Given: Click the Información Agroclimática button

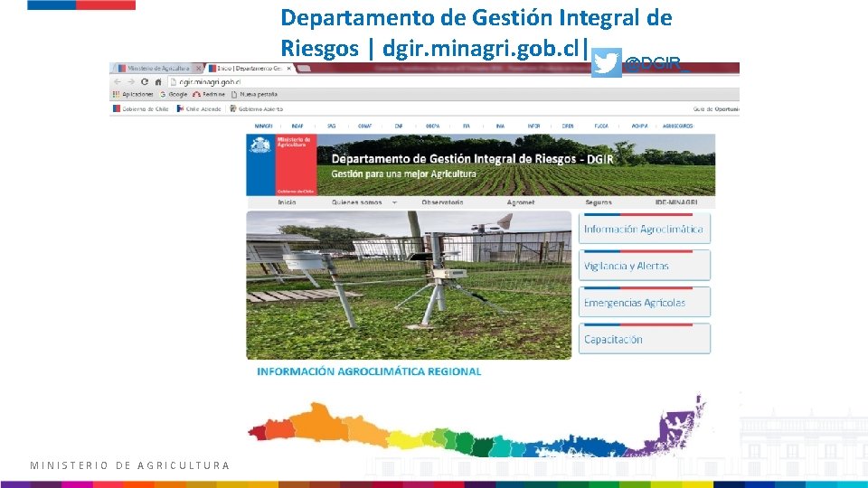Looking at the screenshot, I should click(x=645, y=229).
